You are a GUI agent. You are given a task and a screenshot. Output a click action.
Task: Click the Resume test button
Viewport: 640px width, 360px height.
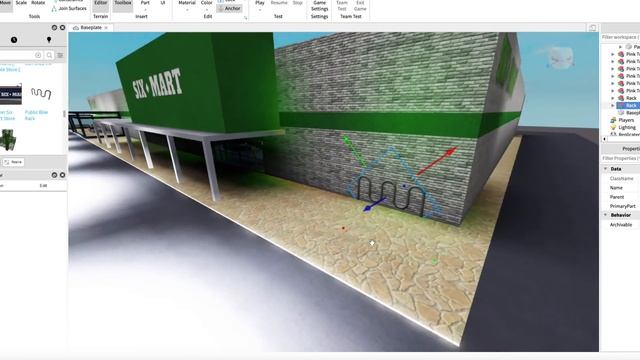[279, 3]
